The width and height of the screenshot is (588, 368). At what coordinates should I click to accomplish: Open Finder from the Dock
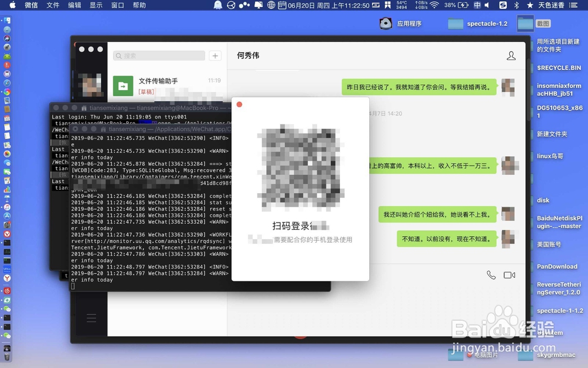point(7,21)
